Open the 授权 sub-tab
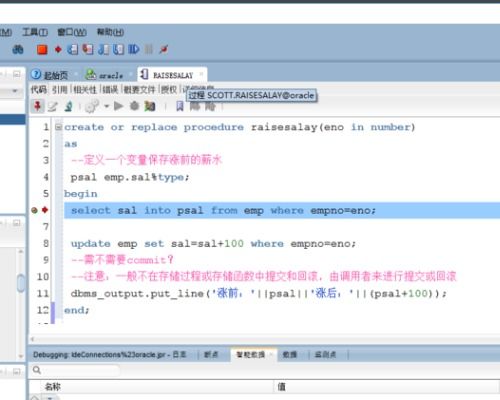The width and height of the screenshot is (500, 400). point(169,89)
